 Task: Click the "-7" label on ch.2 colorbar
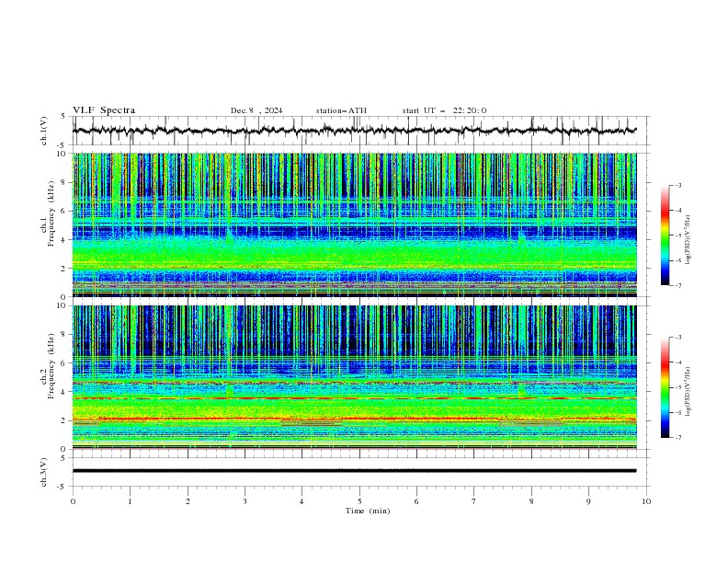[x=677, y=437]
